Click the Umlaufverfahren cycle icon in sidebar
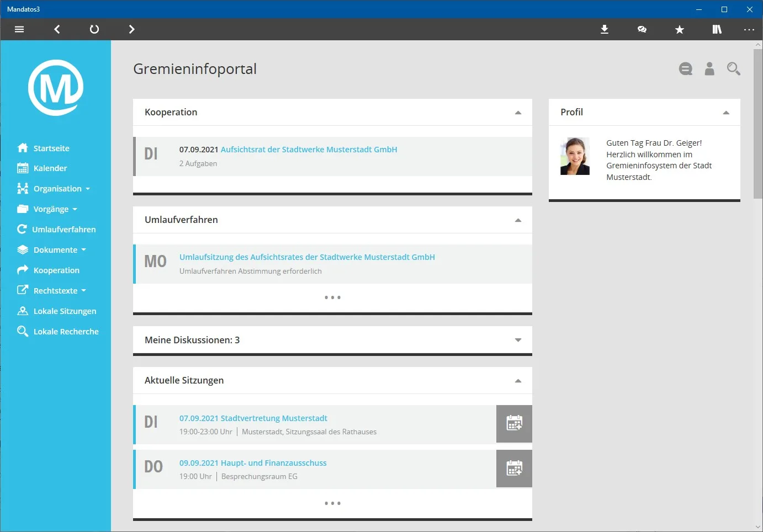 (x=22, y=229)
